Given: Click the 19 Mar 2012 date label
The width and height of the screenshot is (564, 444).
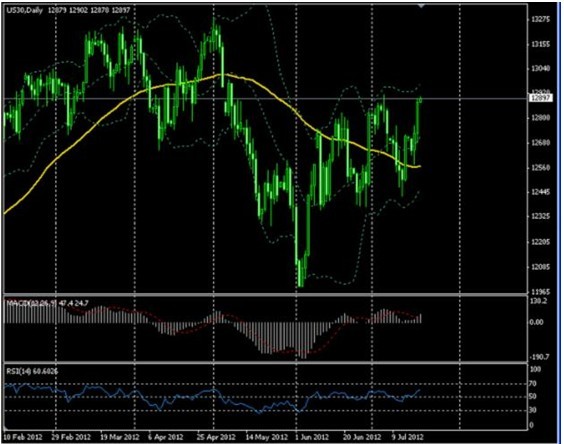Looking at the screenshot, I should pyautogui.click(x=120, y=437).
